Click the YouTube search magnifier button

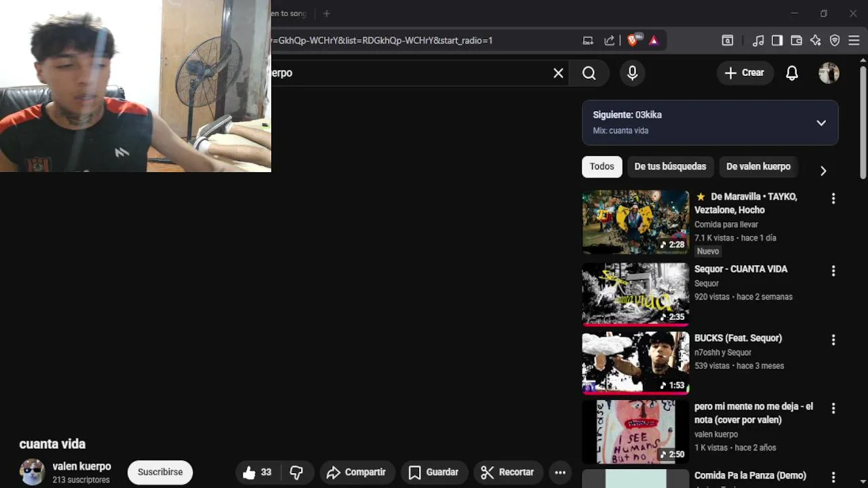click(x=589, y=73)
